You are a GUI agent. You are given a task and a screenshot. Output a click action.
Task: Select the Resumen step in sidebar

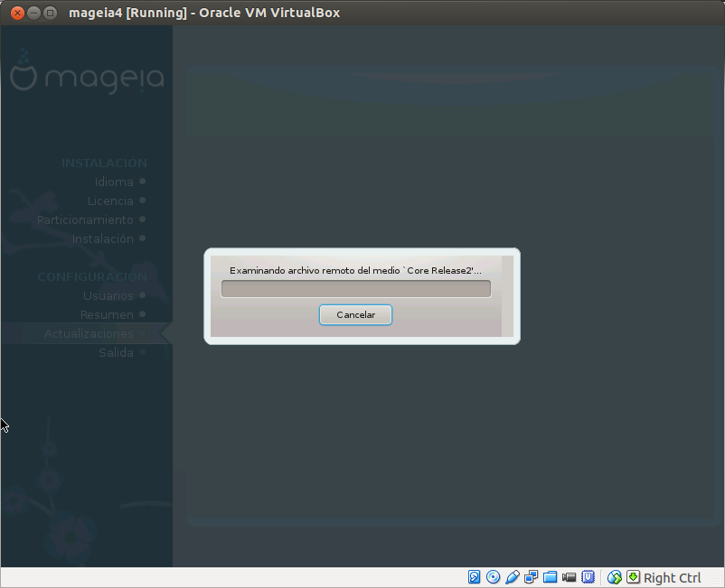tap(108, 314)
